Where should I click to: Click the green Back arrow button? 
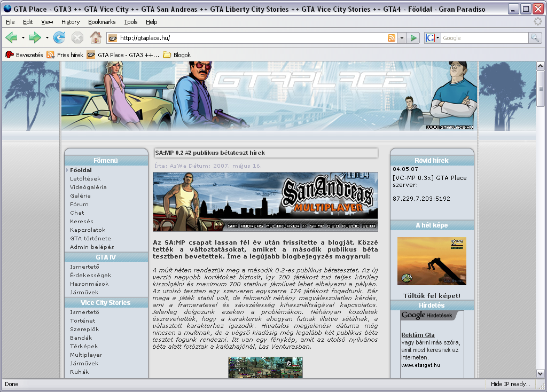[12, 38]
